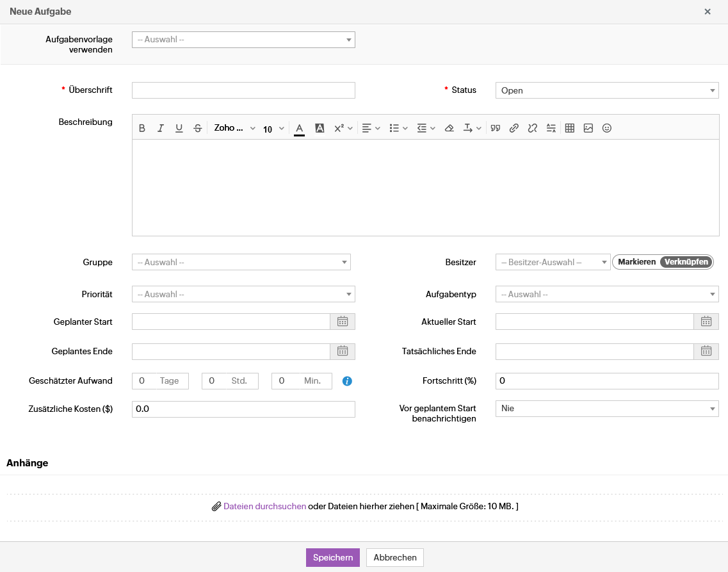Open calendar for Aktueller Start

tap(706, 322)
